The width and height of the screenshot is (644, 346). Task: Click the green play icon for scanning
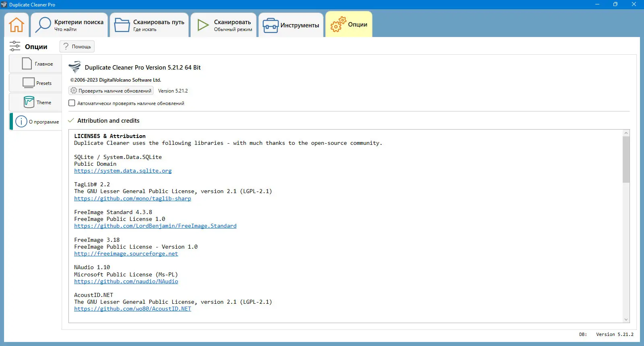(x=203, y=25)
